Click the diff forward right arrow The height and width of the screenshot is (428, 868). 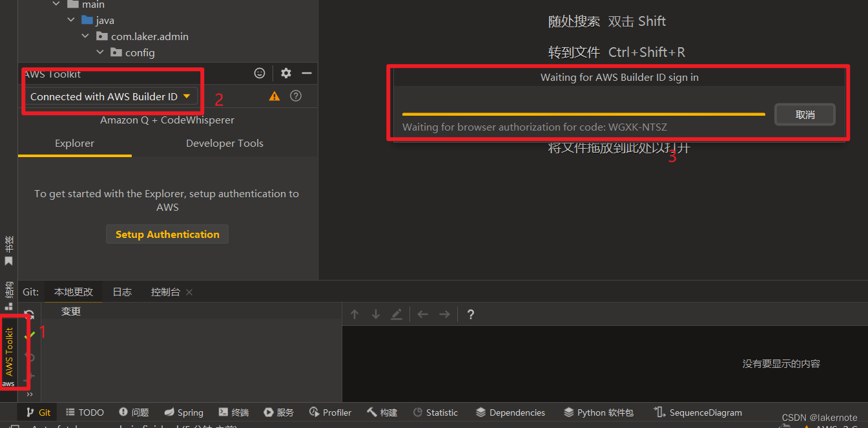444,314
